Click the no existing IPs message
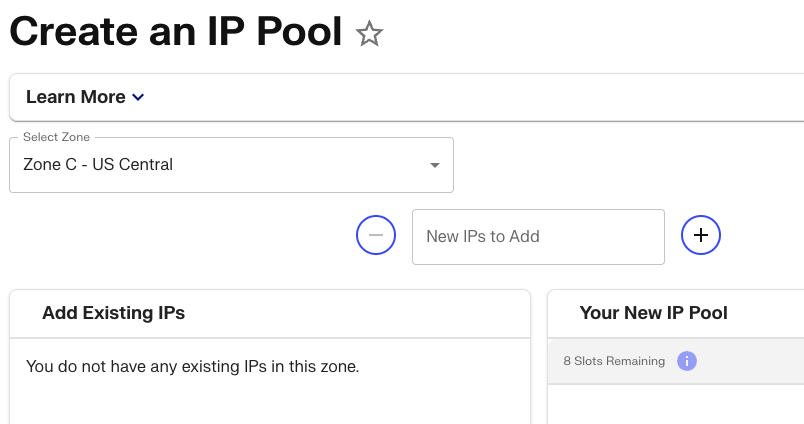The image size is (804, 424). click(192, 367)
